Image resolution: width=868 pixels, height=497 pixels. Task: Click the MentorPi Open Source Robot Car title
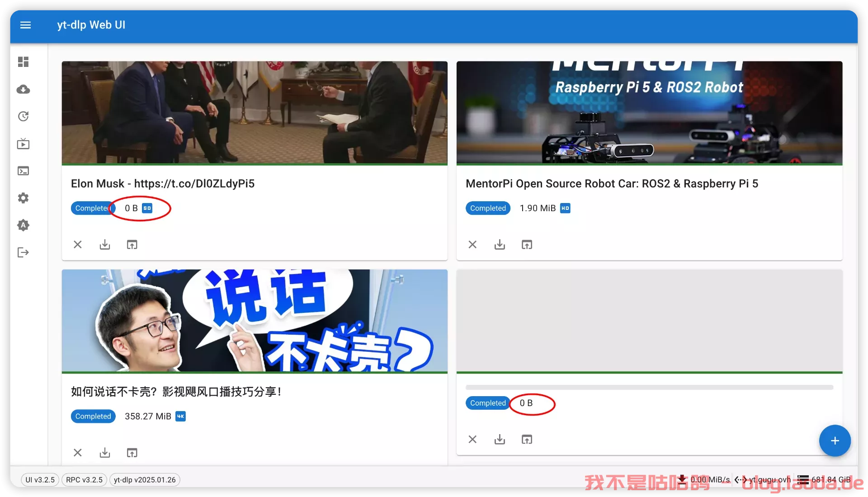(x=612, y=184)
